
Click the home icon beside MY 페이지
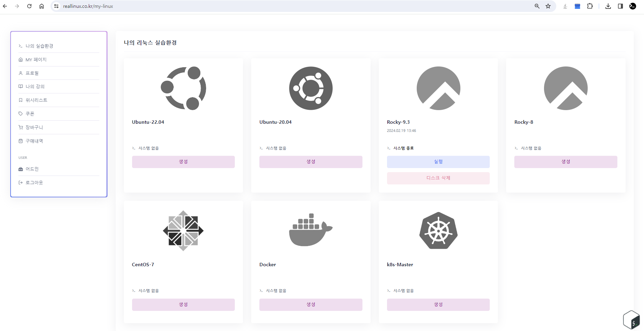point(20,60)
